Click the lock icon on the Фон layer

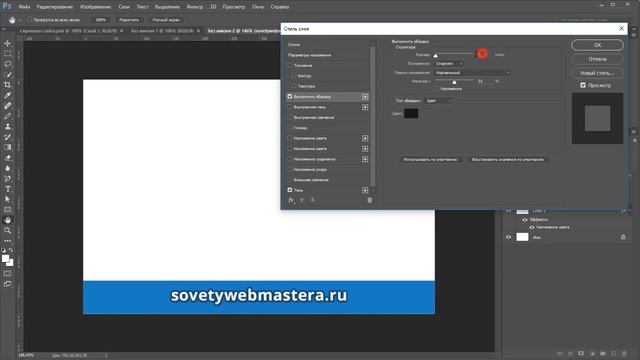(x=623, y=237)
